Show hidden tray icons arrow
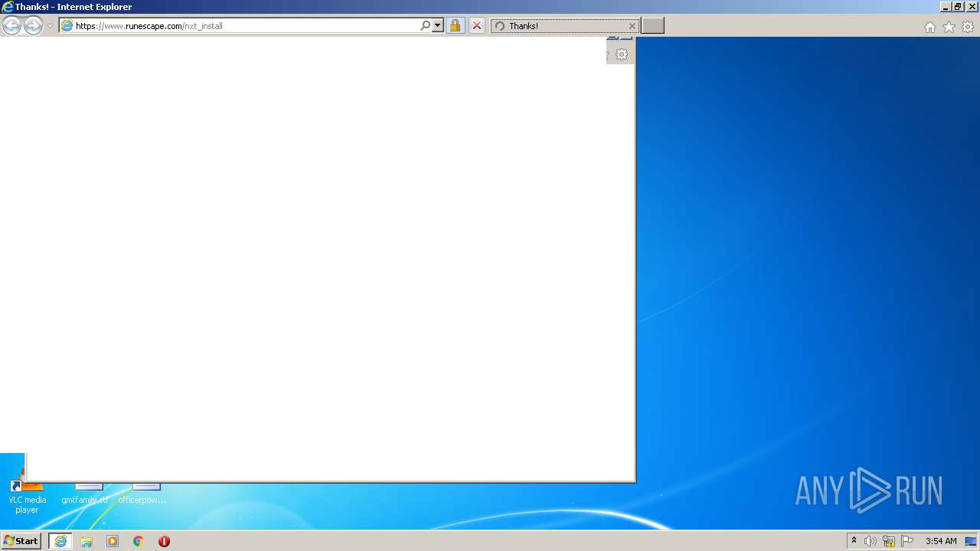The image size is (980, 551). click(854, 541)
